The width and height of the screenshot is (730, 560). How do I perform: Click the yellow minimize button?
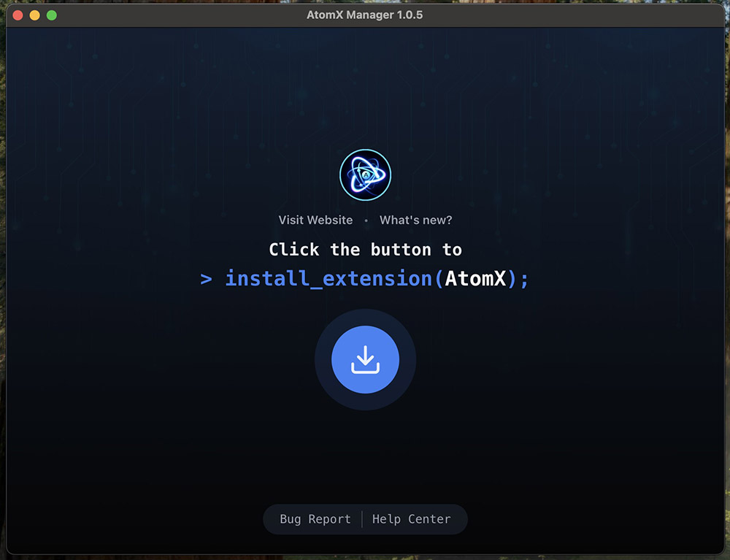33,14
